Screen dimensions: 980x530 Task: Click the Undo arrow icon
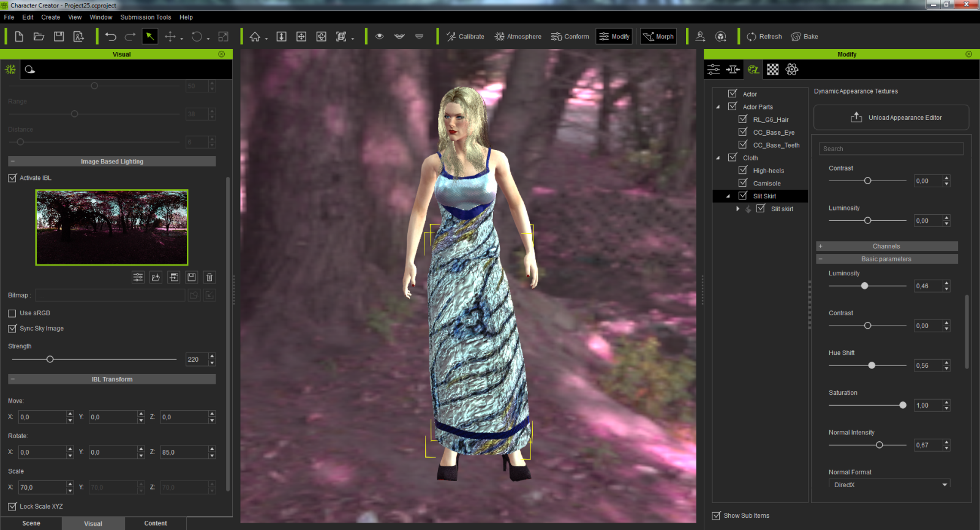point(111,37)
